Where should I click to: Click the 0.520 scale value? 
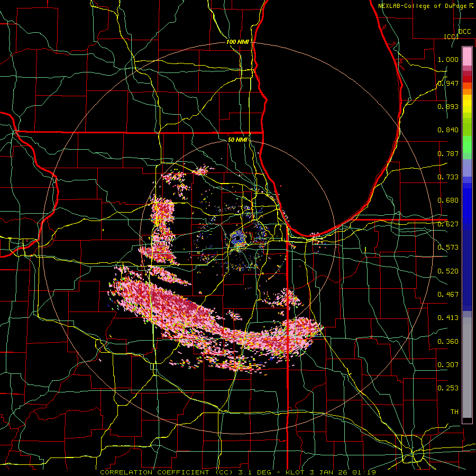point(448,271)
